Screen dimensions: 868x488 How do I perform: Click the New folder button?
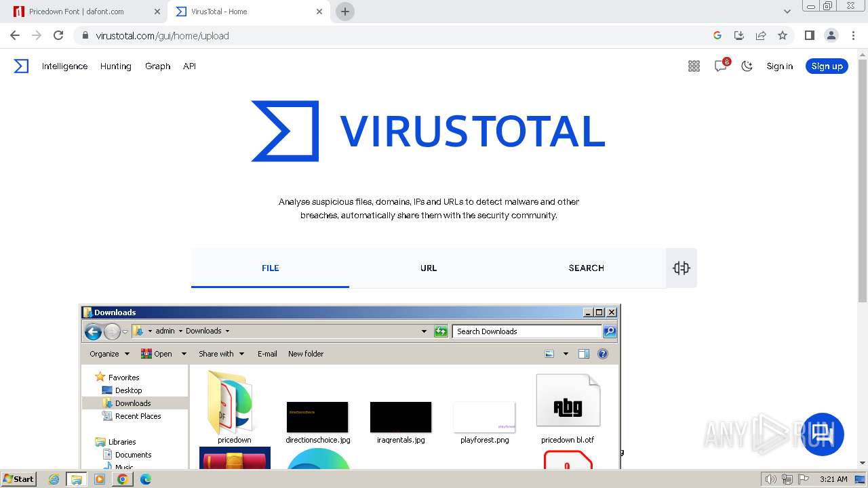306,354
